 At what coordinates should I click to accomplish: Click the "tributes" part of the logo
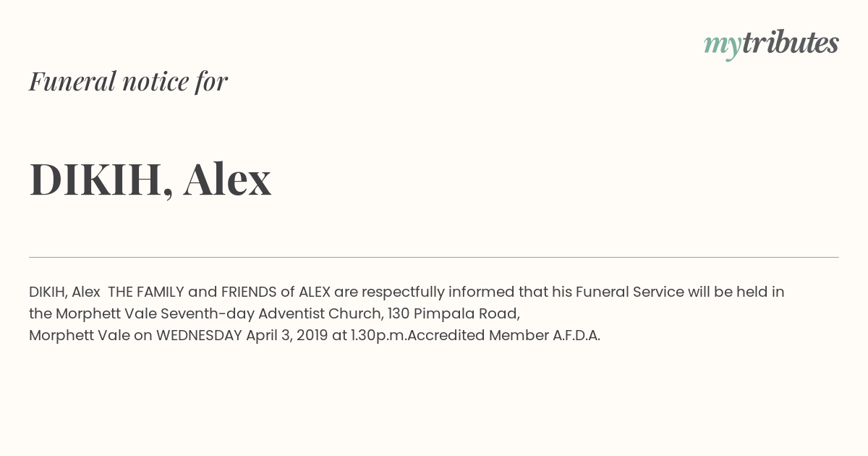pos(791,42)
